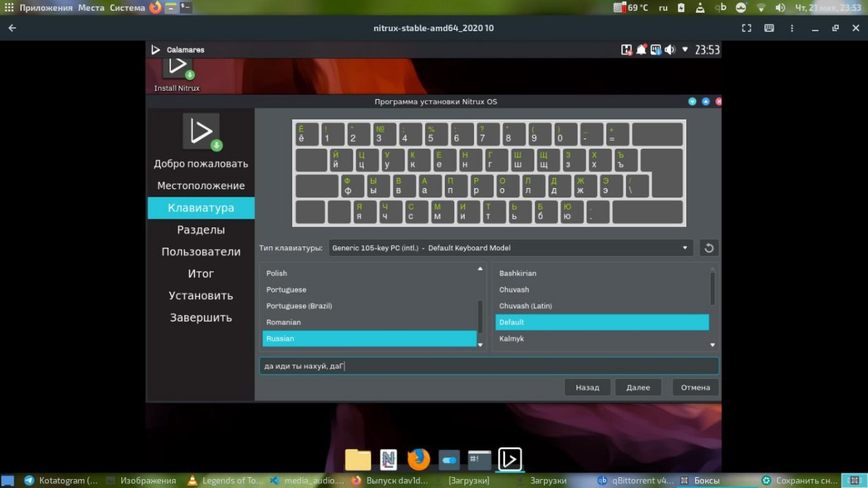Click the Далее button
This screenshot has width=868, height=488.
point(638,388)
